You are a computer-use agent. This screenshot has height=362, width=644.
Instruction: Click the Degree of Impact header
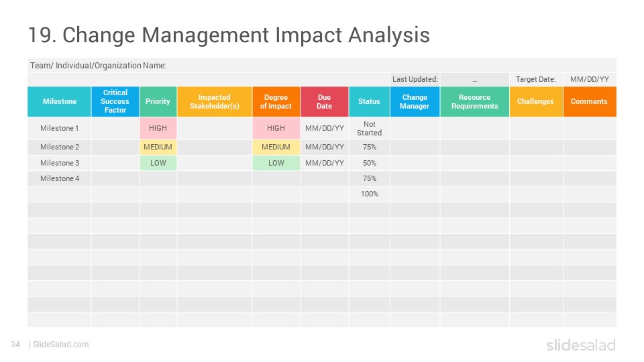click(276, 101)
